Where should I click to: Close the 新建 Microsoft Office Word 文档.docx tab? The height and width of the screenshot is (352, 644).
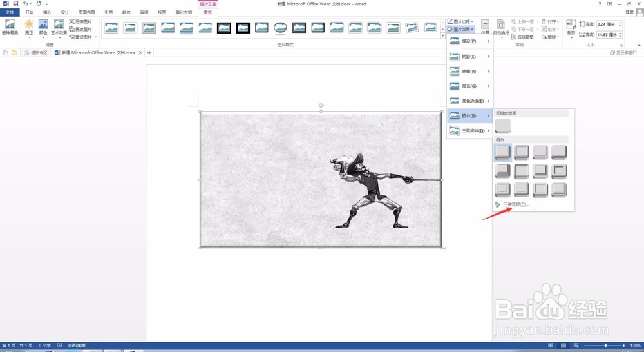click(140, 53)
